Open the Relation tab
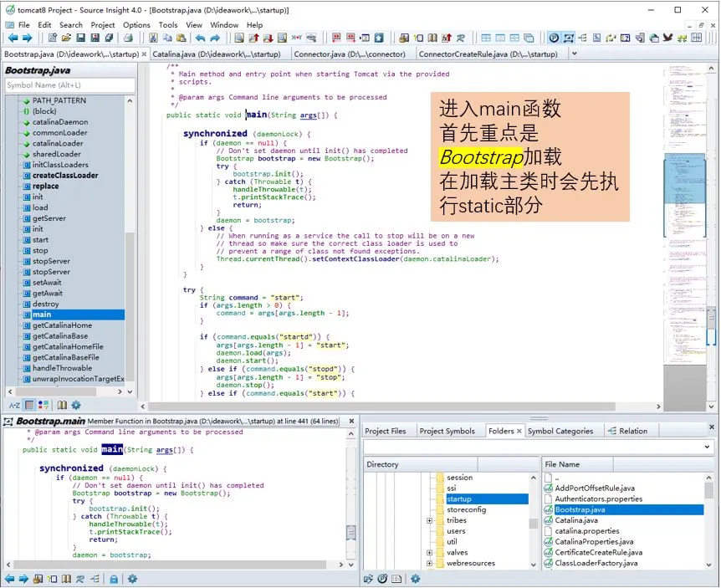The height and width of the screenshot is (588, 721). point(627,432)
